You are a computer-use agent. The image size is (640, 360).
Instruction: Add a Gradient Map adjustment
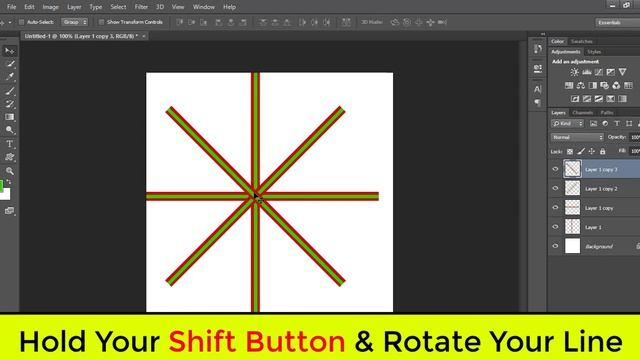point(622,99)
